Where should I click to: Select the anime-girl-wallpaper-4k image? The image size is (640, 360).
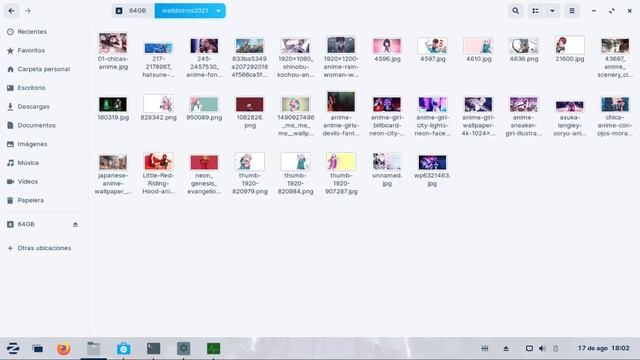pyautogui.click(x=478, y=104)
